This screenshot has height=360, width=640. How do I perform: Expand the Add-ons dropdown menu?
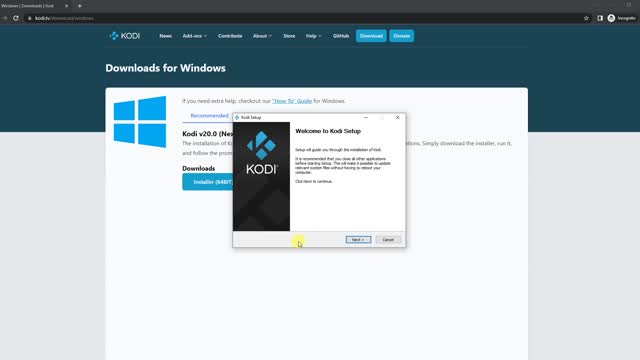(x=194, y=36)
